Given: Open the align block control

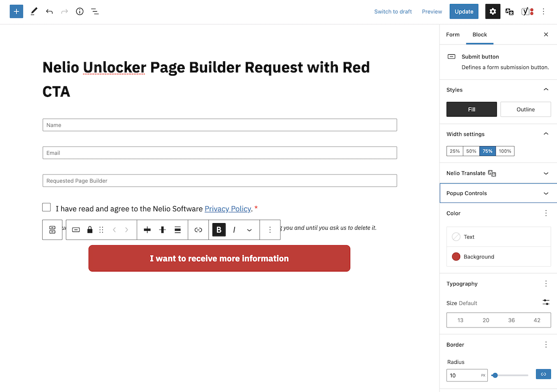Looking at the screenshot, I should pos(177,230).
